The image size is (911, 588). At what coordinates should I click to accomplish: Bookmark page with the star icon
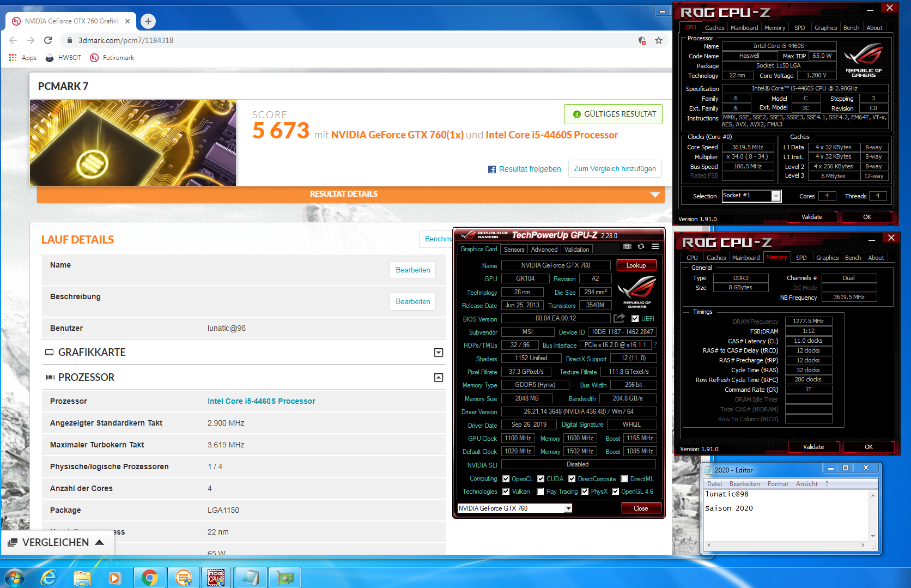point(659,40)
